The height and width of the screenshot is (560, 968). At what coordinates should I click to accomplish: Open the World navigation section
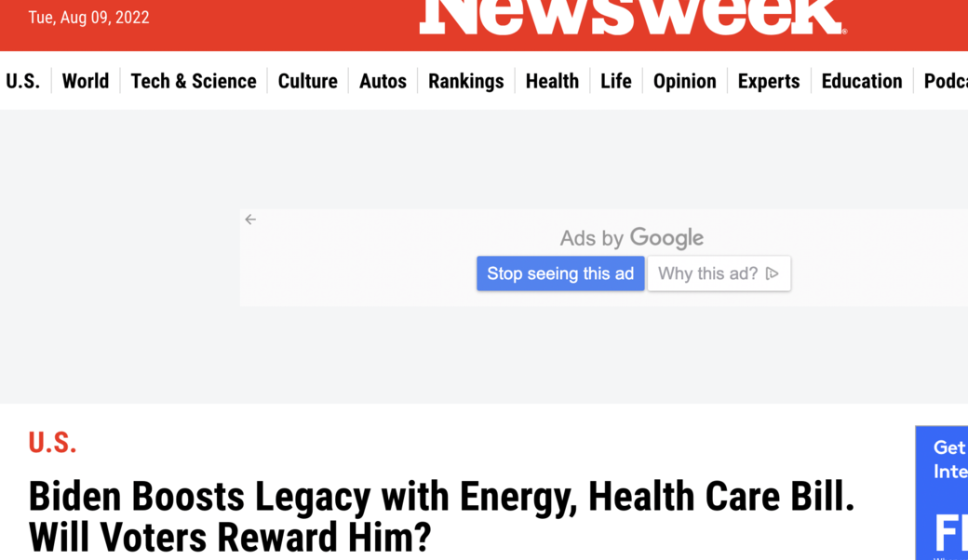click(x=86, y=81)
